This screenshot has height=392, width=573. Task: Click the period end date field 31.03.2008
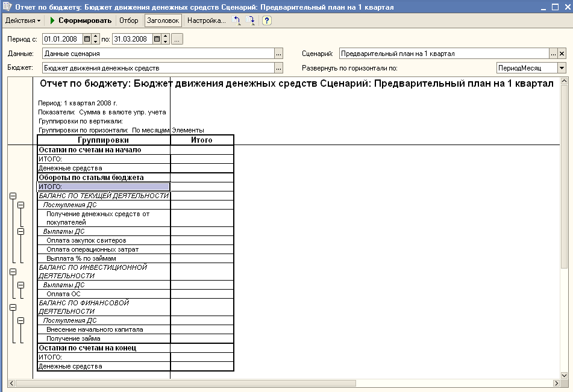click(x=132, y=39)
